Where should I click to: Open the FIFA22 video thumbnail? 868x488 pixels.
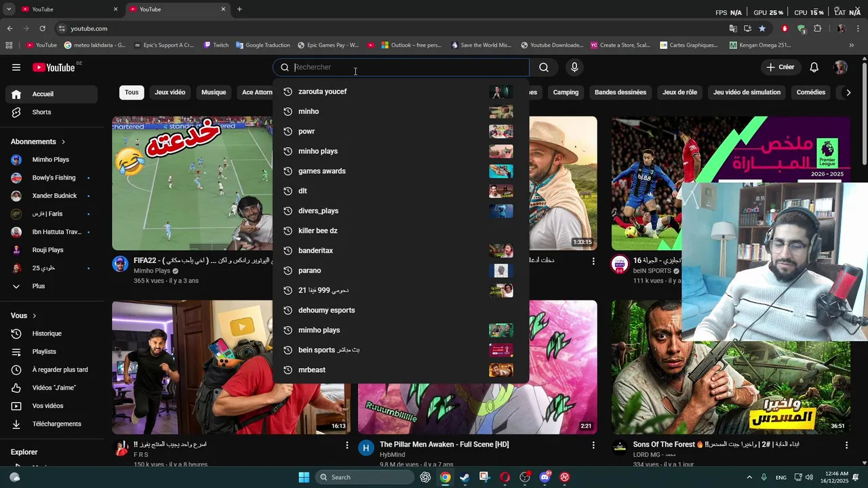tap(192, 183)
